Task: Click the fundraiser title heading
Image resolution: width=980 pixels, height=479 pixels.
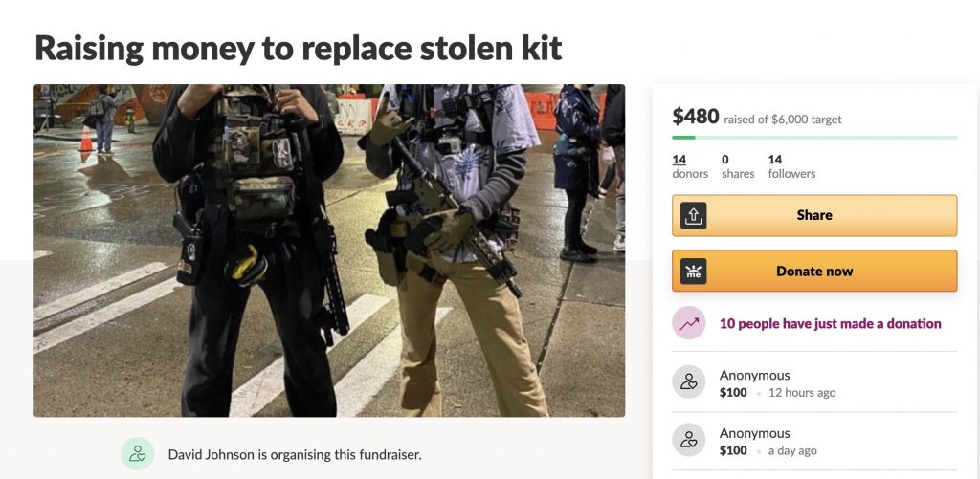Action: click(x=299, y=48)
